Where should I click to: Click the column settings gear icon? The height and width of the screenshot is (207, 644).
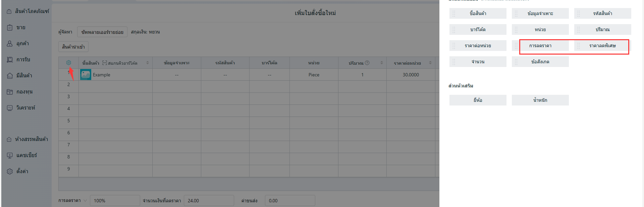click(x=69, y=63)
